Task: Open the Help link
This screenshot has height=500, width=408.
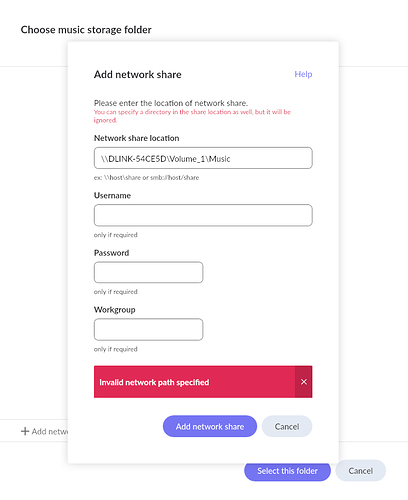Action: (x=303, y=74)
